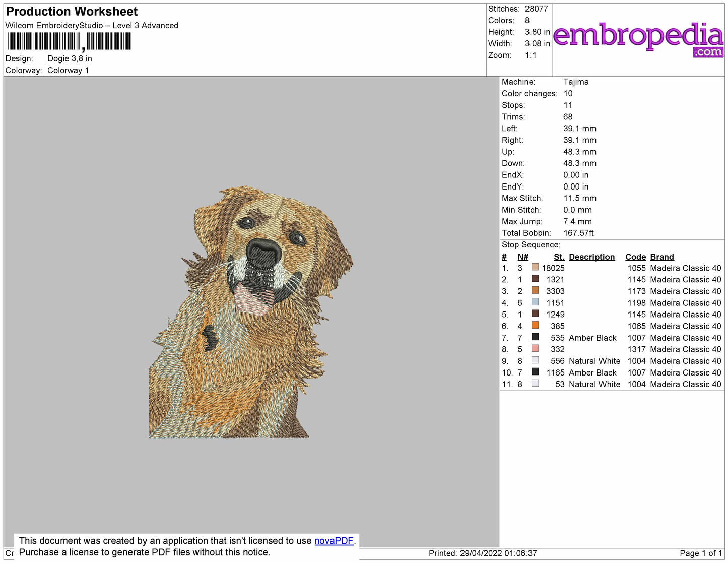Click the stops value '11'
728x563 pixels.
point(568,105)
